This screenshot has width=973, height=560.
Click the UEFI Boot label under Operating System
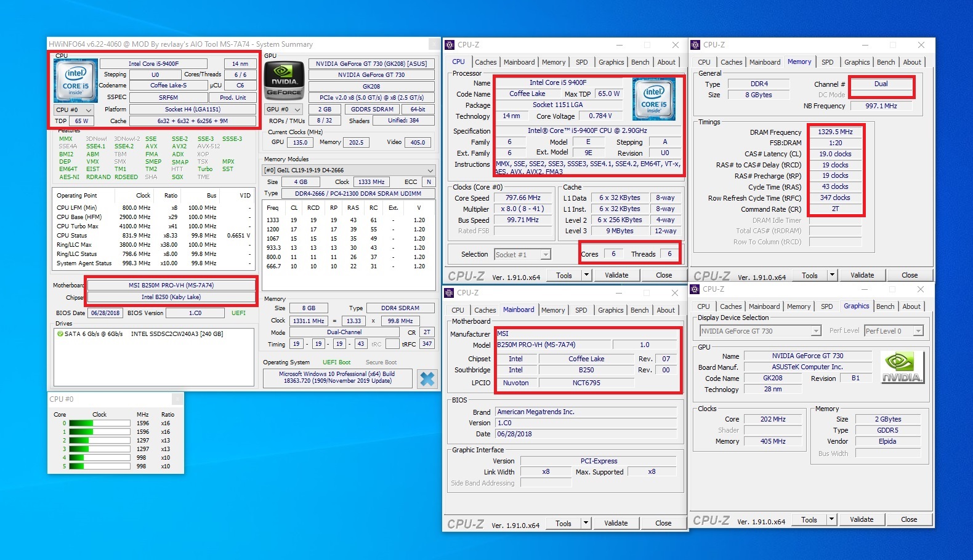[336, 362]
